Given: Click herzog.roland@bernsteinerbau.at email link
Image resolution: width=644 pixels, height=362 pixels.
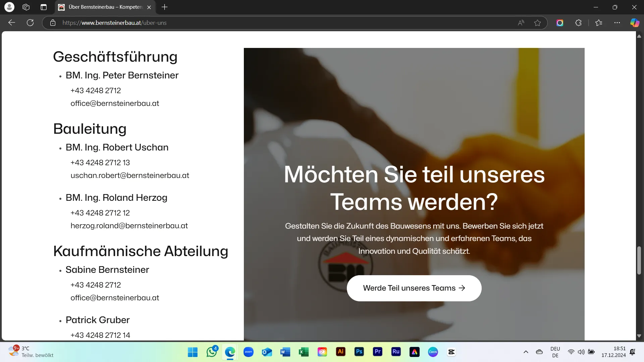Looking at the screenshot, I should tap(129, 226).
